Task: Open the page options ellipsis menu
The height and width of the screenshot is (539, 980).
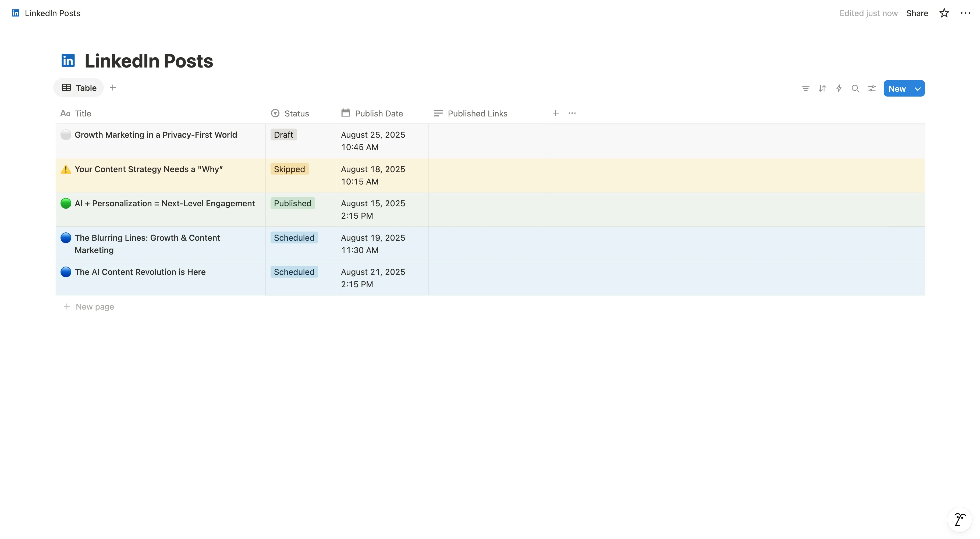Action: 965,13
